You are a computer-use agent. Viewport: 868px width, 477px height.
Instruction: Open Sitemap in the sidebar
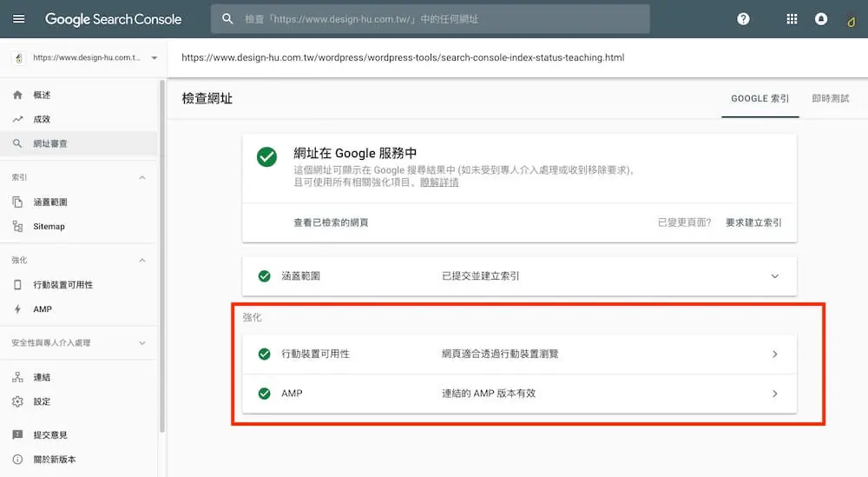49,226
